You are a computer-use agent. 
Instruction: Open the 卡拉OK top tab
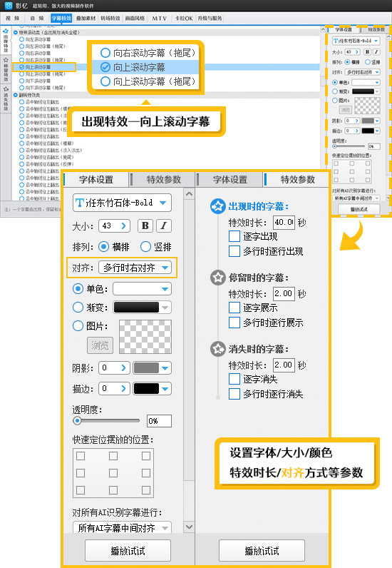click(183, 18)
